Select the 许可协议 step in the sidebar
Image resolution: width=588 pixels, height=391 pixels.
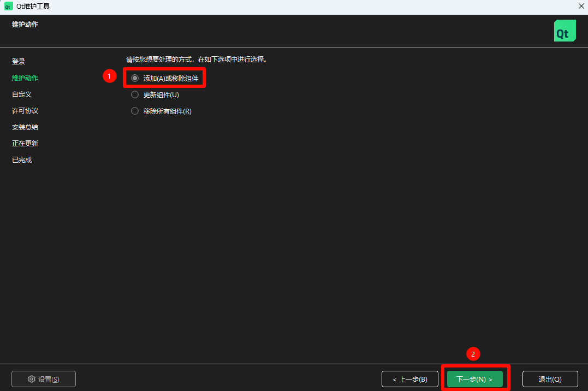(x=25, y=111)
